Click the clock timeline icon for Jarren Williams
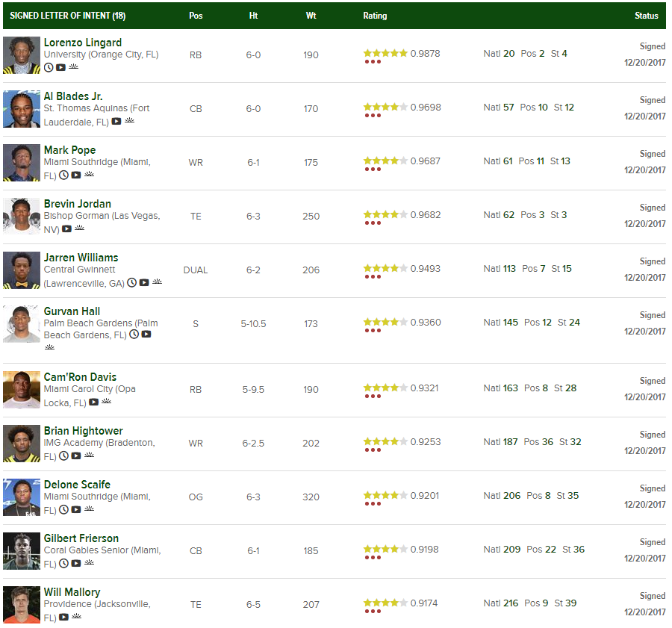This screenshot has width=672, height=628. coord(131,282)
